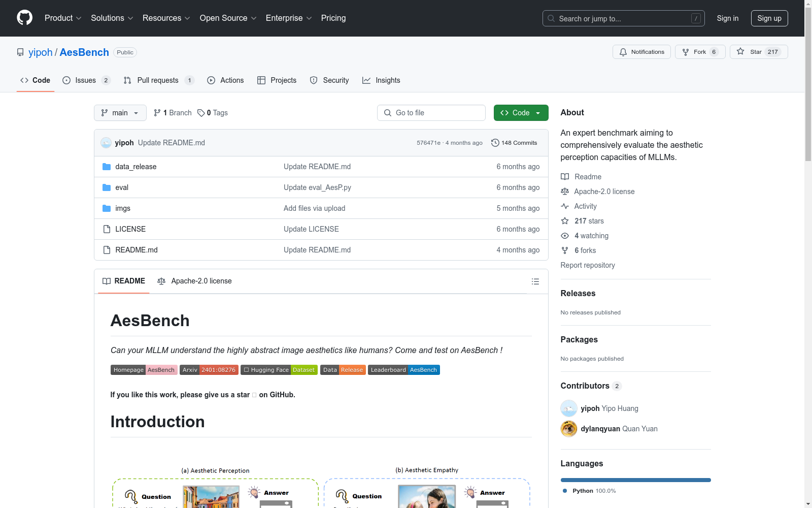
Task: Expand the Enterprise menu
Action: pos(289,18)
